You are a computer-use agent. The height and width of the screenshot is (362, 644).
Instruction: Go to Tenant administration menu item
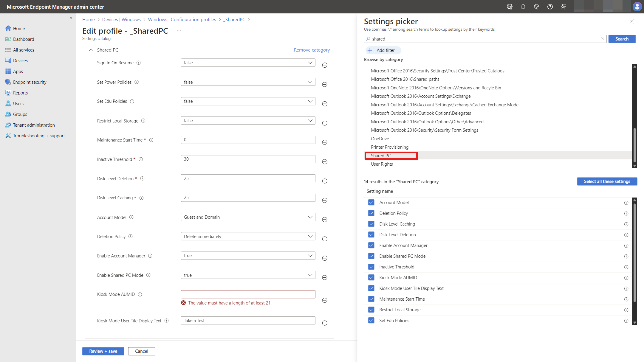tap(34, 125)
